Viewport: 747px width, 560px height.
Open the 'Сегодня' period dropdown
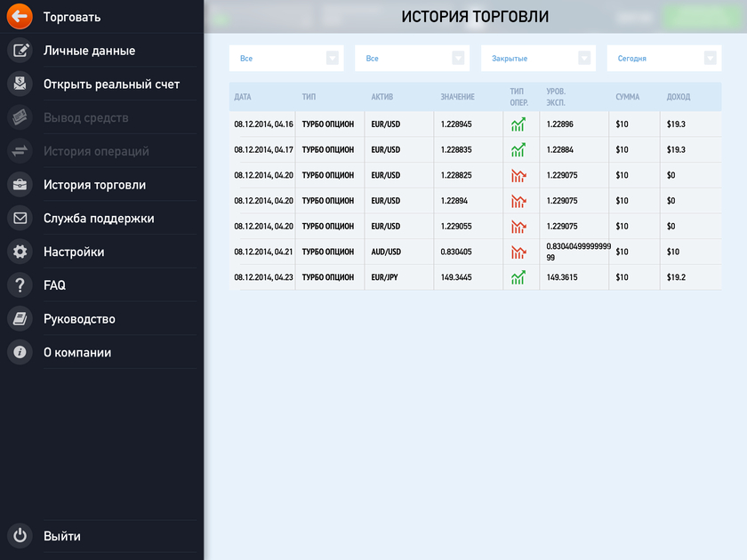pos(664,58)
